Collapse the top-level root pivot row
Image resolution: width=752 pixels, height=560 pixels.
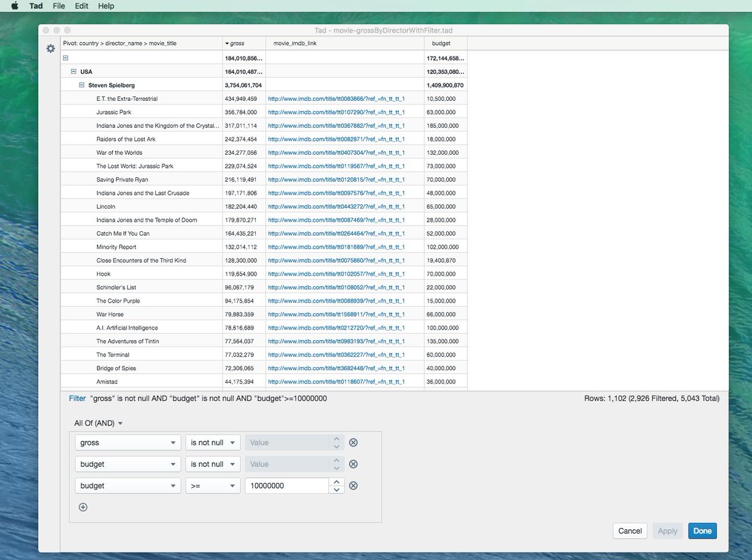pos(65,58)
